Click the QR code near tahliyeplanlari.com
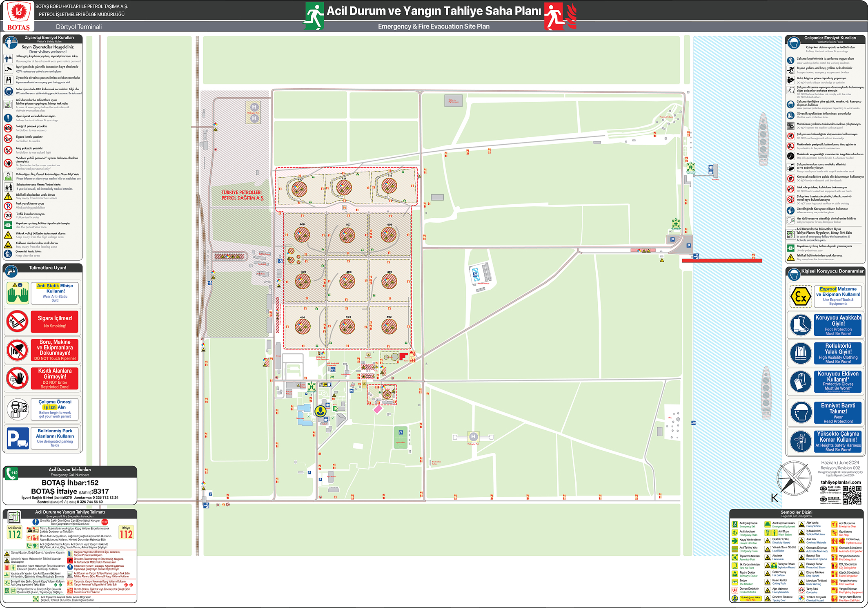The image size is (868, 608). (x=852, y=495)
